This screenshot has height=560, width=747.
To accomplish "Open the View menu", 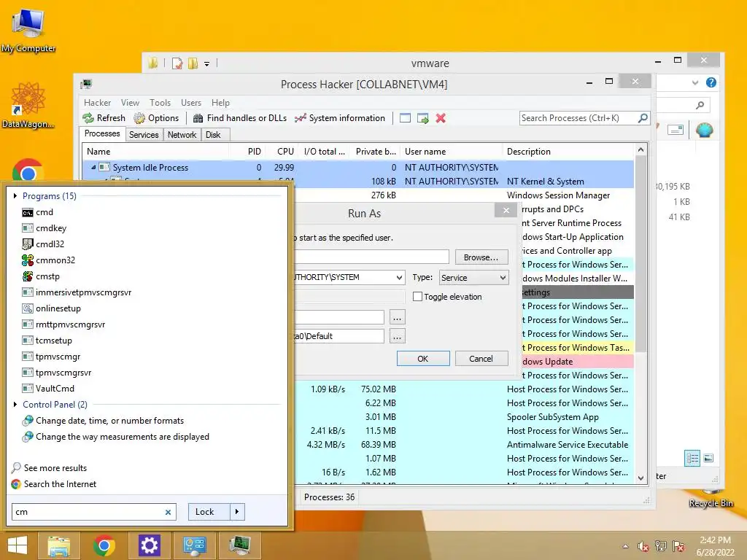I will [130, 103].
